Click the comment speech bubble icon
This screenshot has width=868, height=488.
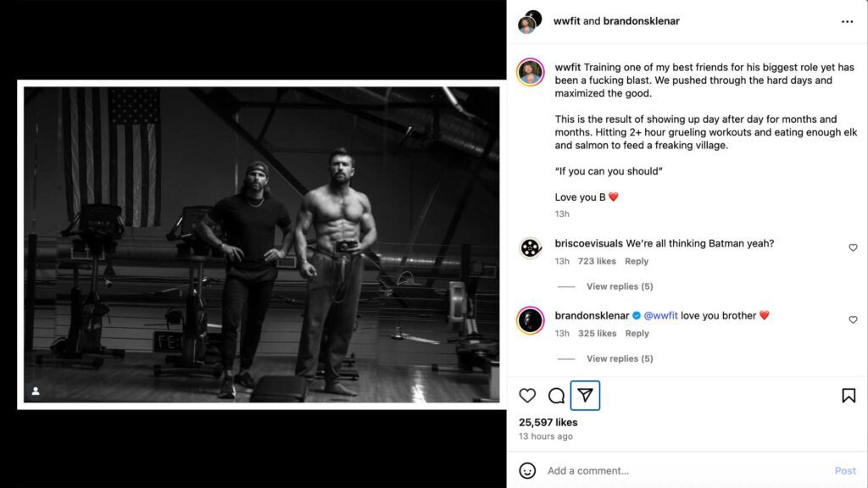click(x=557, y=396)
